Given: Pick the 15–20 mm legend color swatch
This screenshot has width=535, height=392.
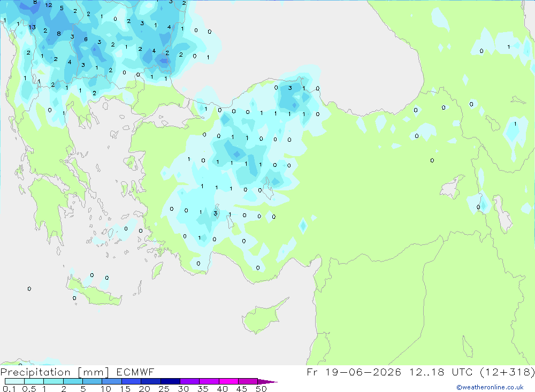Looking at the screenshot, I should 132,381.
